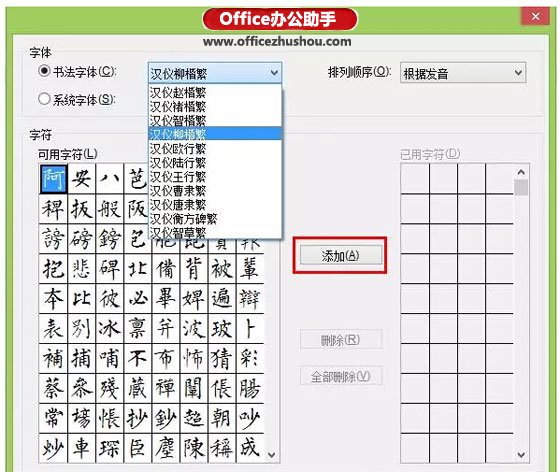Viewport: 560px width, 472px height.
Task: Select the character 常 in the grid
Action: [53, 419]
